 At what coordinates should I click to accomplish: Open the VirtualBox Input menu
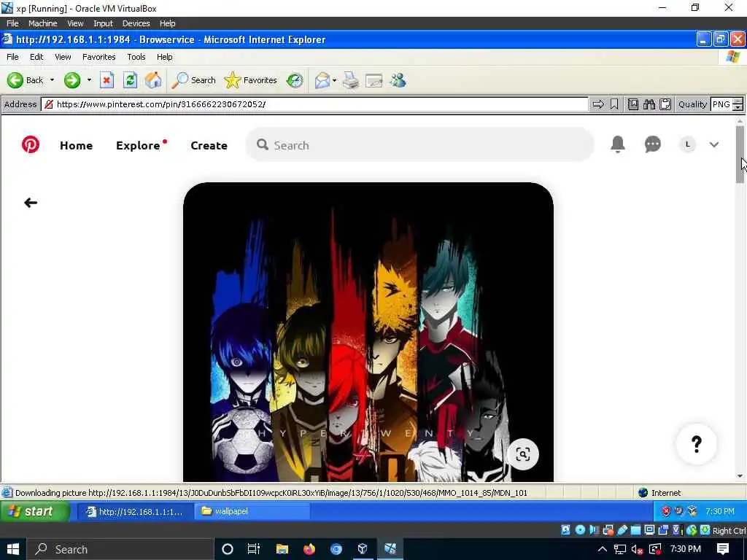click(x=103, y=23)
